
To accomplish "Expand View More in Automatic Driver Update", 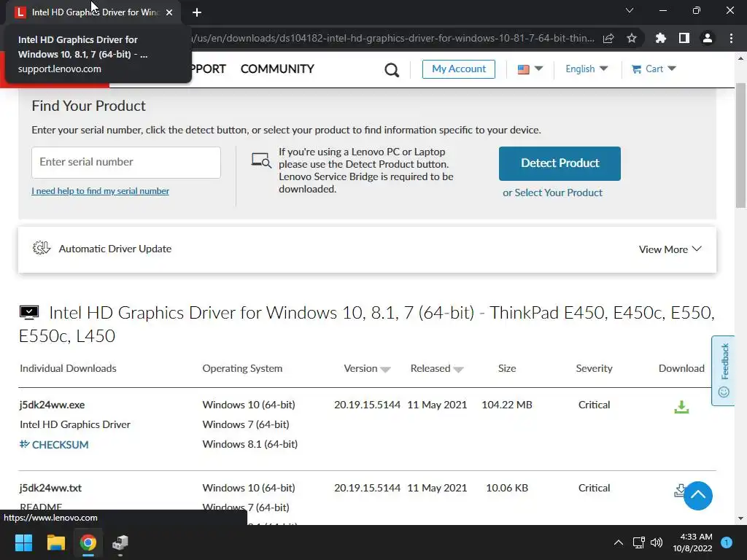I will [x=670, y=249].
